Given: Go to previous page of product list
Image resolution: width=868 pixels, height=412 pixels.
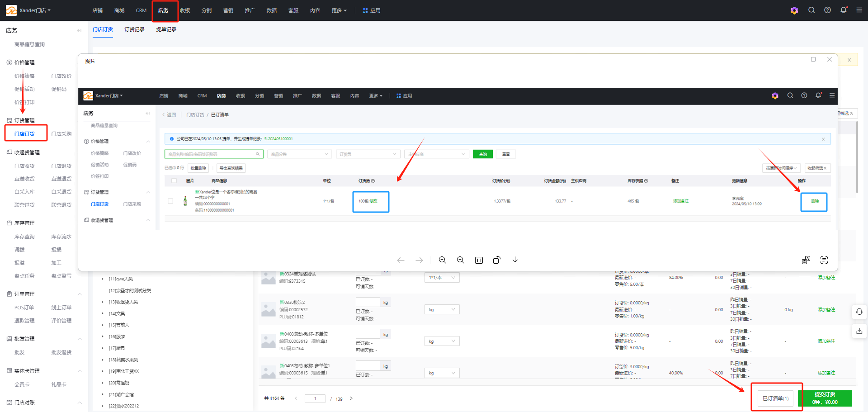Looking at the screenshot, I should [296, 398].
